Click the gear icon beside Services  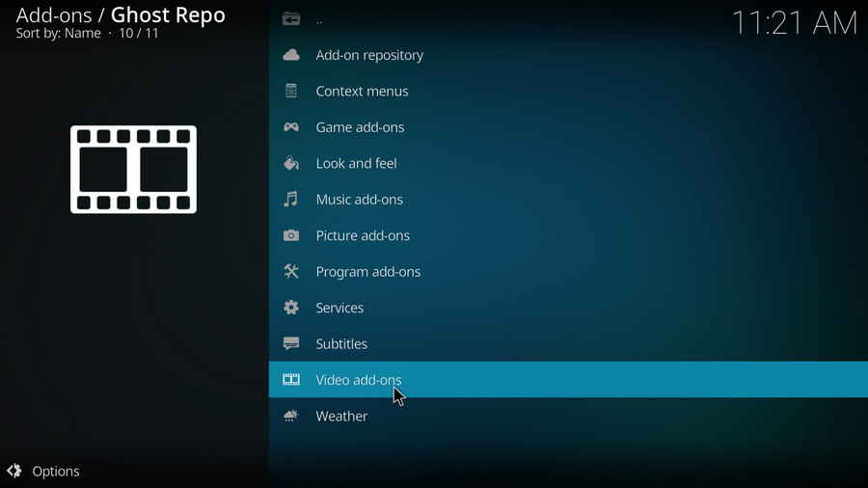pyautogui.click(x=291, y=308)
